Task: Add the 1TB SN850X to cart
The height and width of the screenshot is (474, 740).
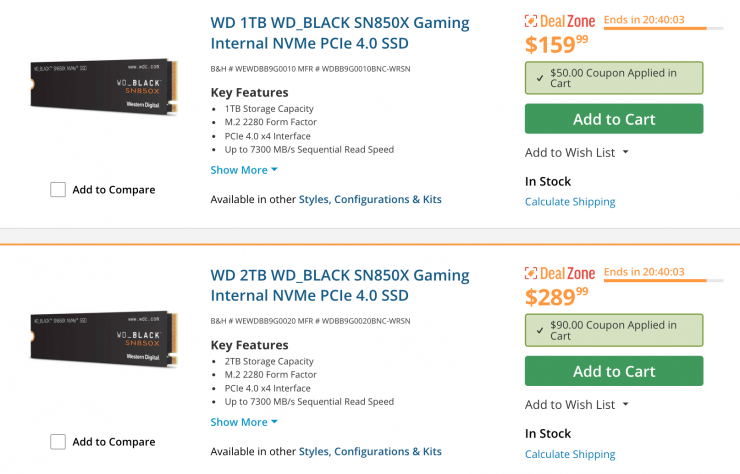Action: click(613, 119)
